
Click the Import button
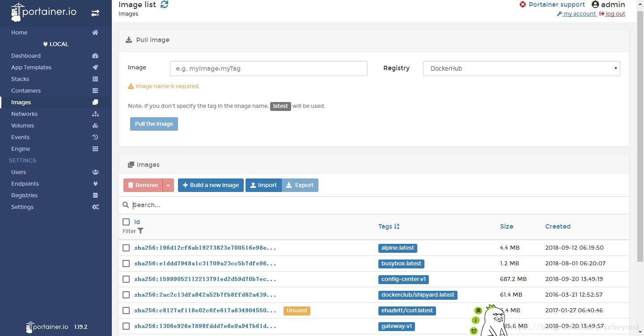point(263,185)
